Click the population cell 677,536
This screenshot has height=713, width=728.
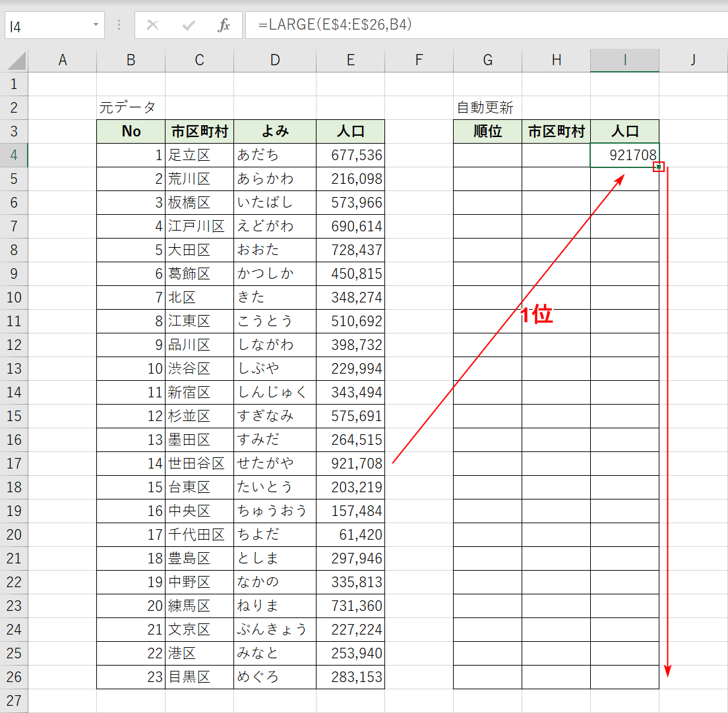point(351,155)
